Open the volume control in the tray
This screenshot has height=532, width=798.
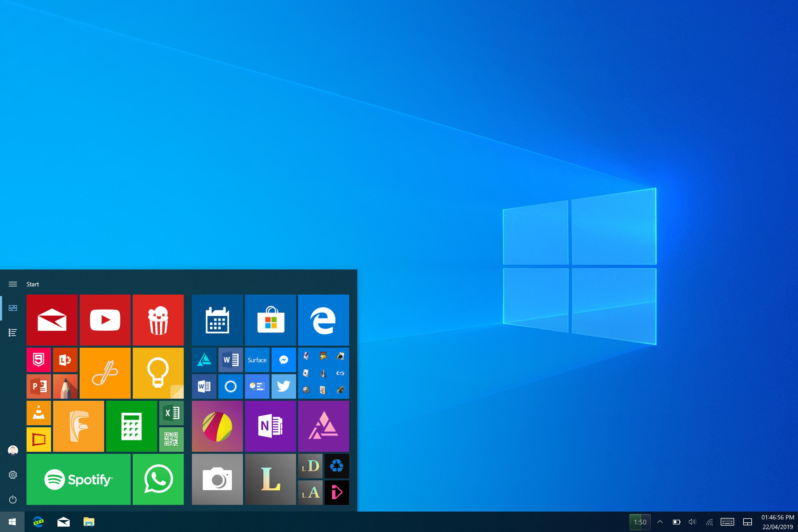692,522
